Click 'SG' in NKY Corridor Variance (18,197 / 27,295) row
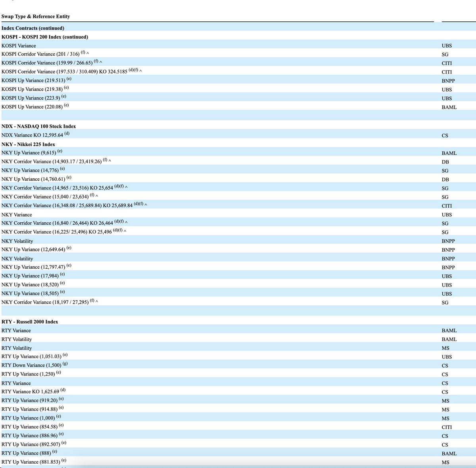Screen dimensions: 476x468 point(445,303)
